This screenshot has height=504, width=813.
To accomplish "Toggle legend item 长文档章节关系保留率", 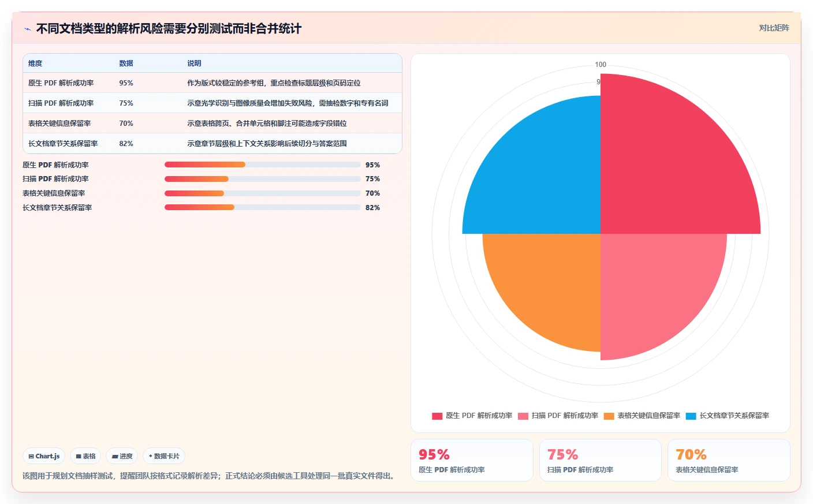I will pyautogui.click(x=728, y=416).
